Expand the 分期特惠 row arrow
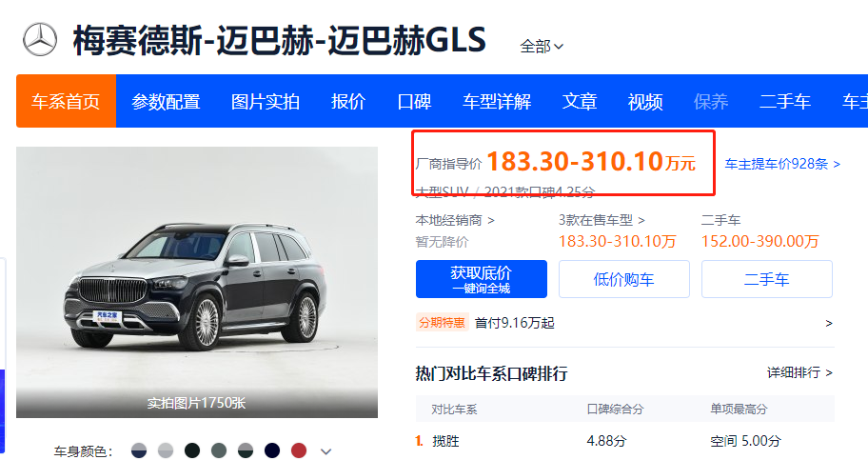Viewport: 868px width, 460px height. tap(829, 323)
